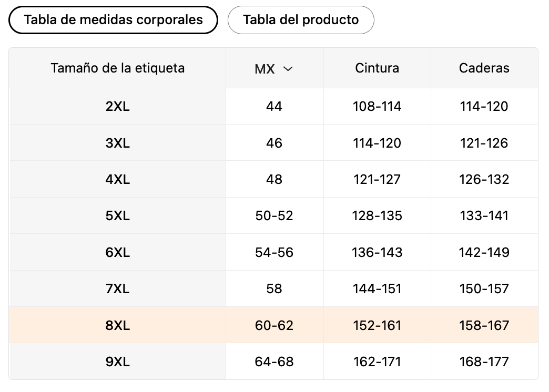Click the 158-167 hip measurement cell
The width and height of the screenshot is (549, 392).
(484, 325)
